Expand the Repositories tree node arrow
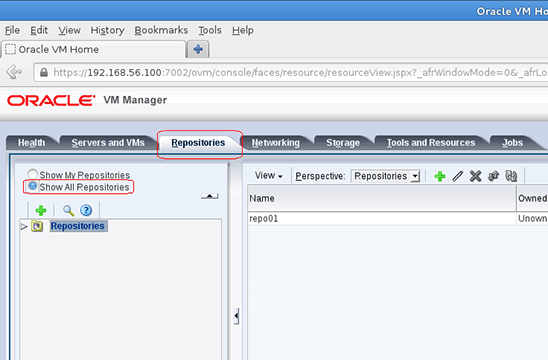Viewport: 548px width, 360px height. coord(24,226)
